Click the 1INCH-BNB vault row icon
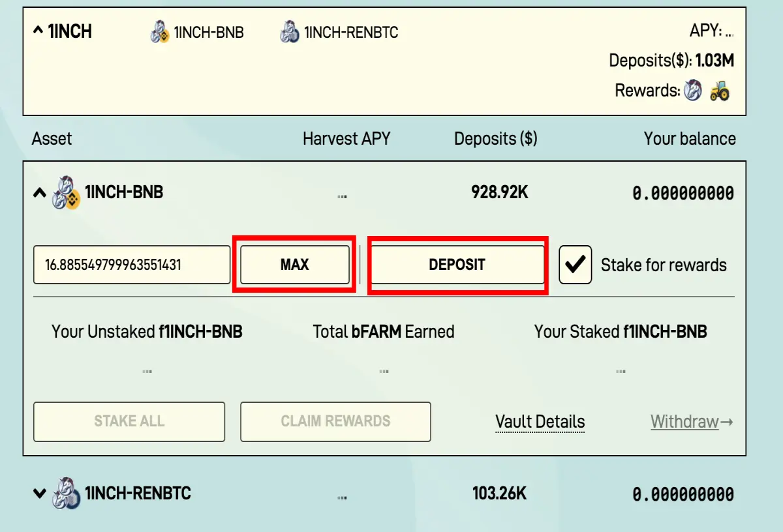This screenshot has height=532, width=783. [x=66, y=192]
